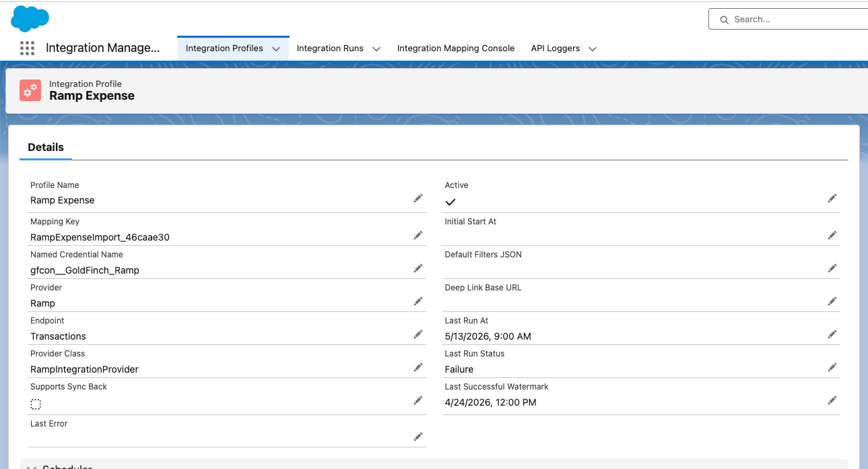The image size is (868, 469).
Task: Click the Active checkmark checkbox
Action: (450, 201)
